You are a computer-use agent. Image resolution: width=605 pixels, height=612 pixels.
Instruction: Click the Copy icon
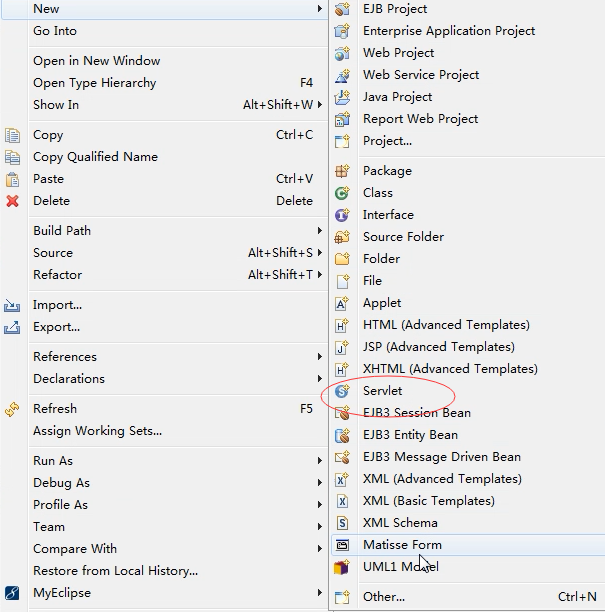click(x=12, y=135)
